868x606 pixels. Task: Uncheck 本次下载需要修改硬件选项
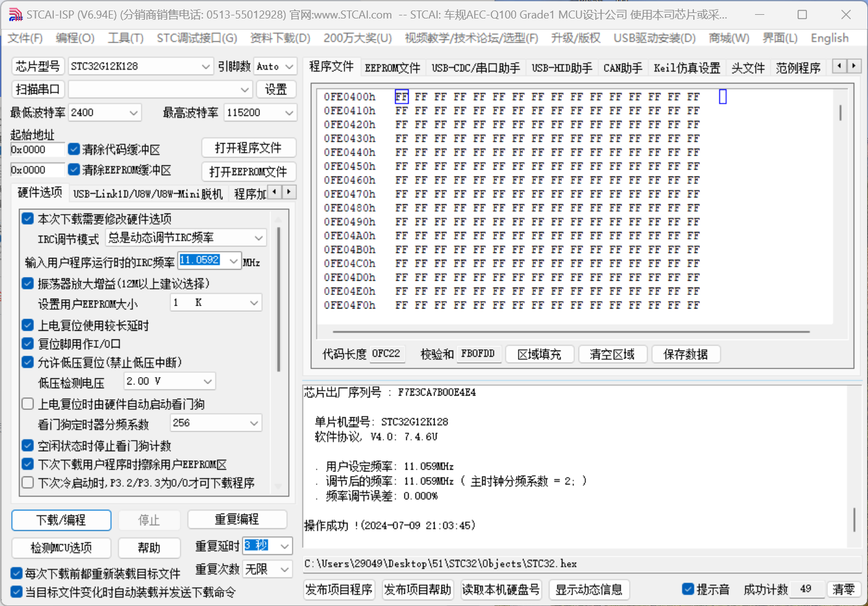click(x=28, y=218)
